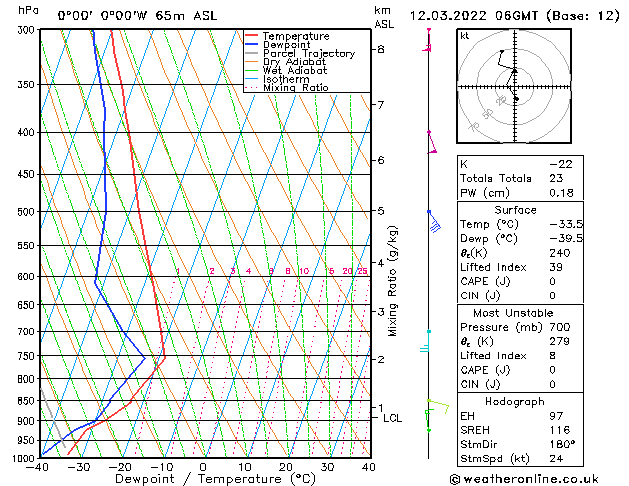The height and width of the screenshot is (486, 629).
Task: Click the 'Wet Adiabat' legend label
Action: pyautogui.click(x=295, y=71)
